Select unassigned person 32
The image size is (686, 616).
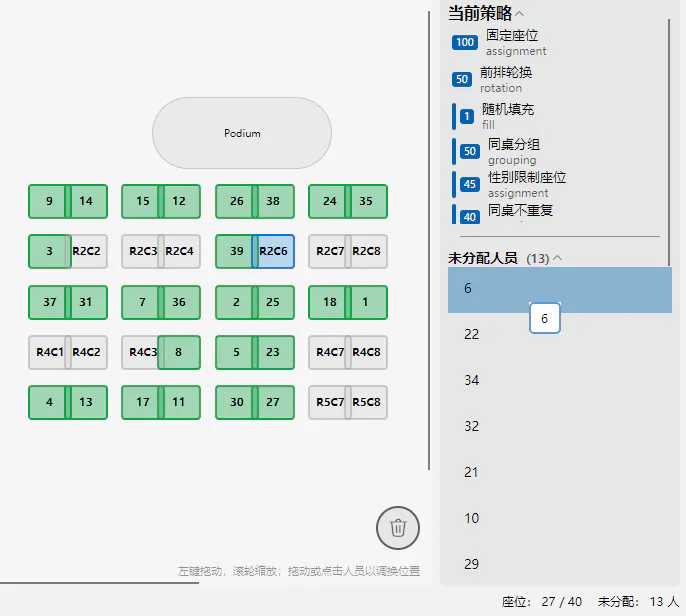[x=560, y=426]
